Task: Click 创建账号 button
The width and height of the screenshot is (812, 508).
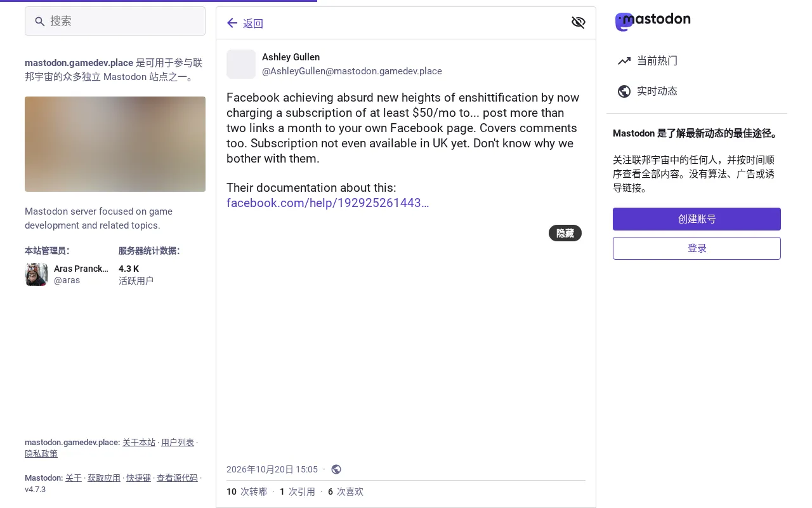Action: point(697,219)
